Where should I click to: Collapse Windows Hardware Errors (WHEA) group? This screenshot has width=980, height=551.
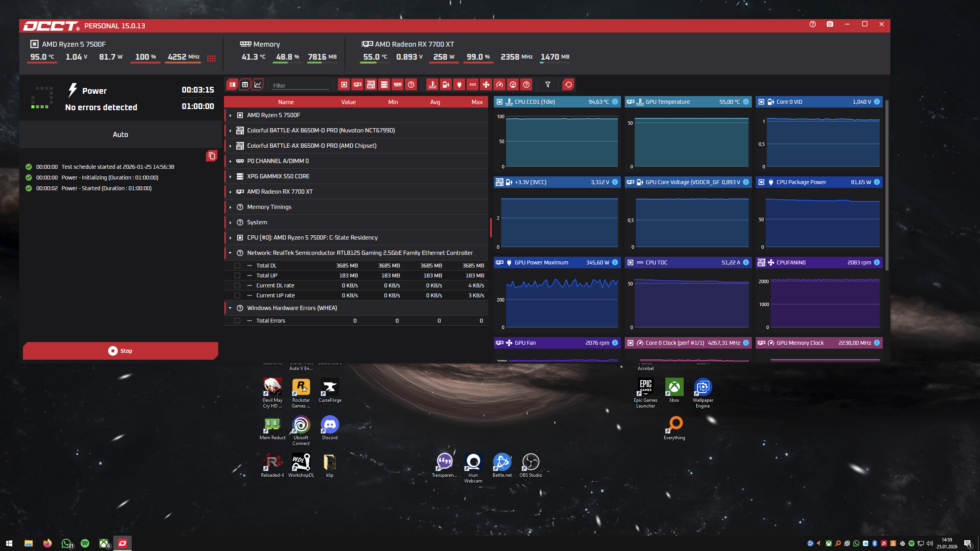pyautogui.click(x=230, y=308)
